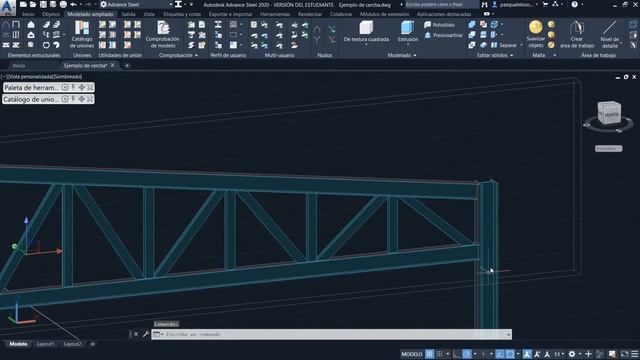Click the Open file icon in quick access toolbar
The height and width of the screenshot is (360, 640).
pyautogui.click(x=33, y=4)
